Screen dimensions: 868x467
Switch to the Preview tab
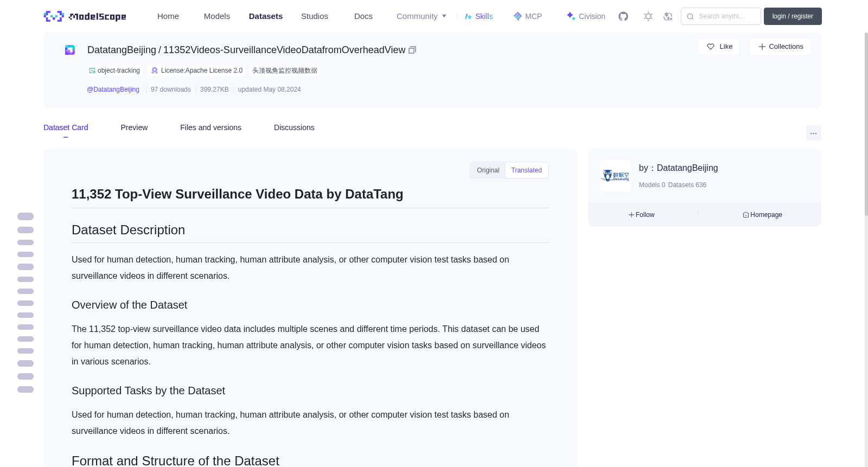[134, 127]
